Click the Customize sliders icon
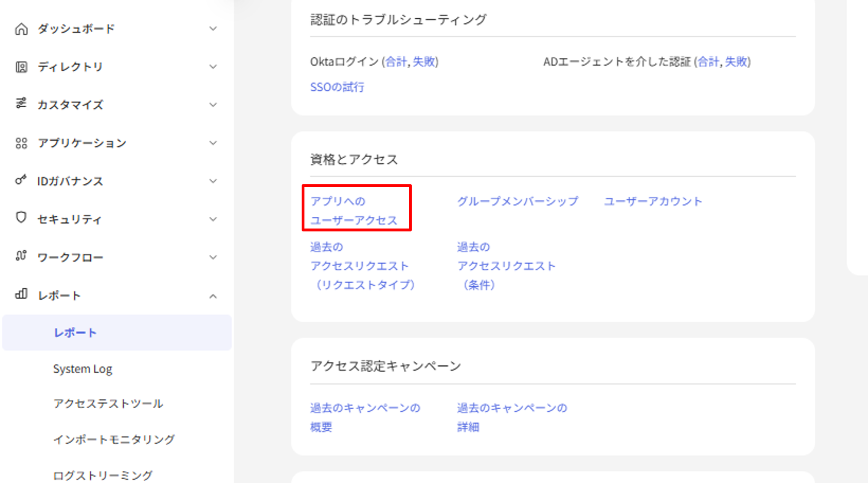 (x=21, y=103)
